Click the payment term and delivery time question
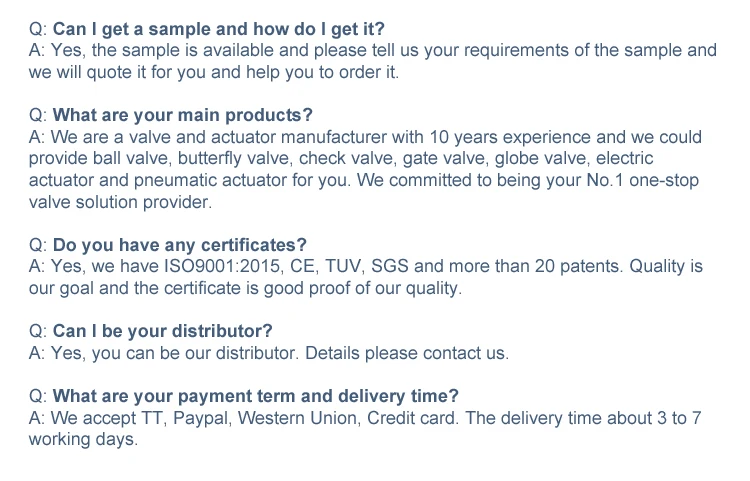Image resolution: width=750 pixels, height=481 pixels. [255, 396]
